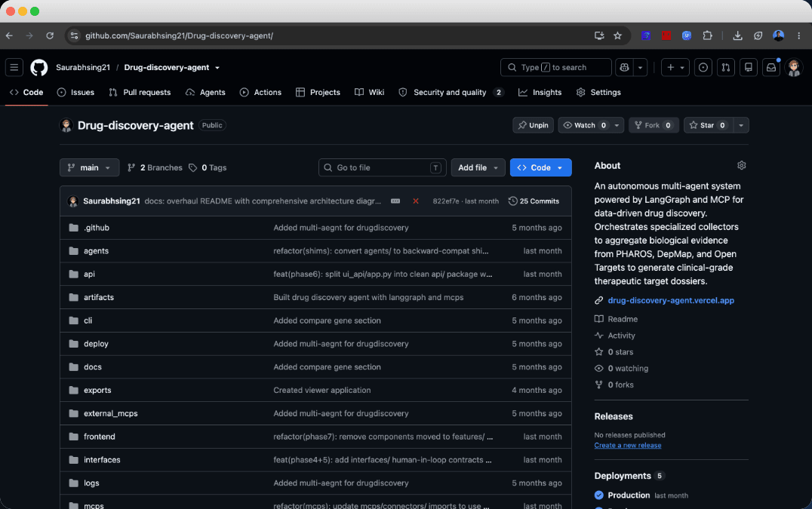Expand the repository name dropdown caret
This screenshot has height=509, width=812.
tap(217, 68)
